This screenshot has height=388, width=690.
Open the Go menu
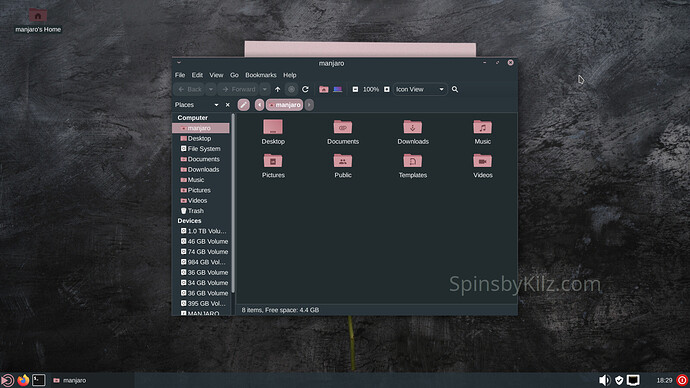tap(234, 75)
